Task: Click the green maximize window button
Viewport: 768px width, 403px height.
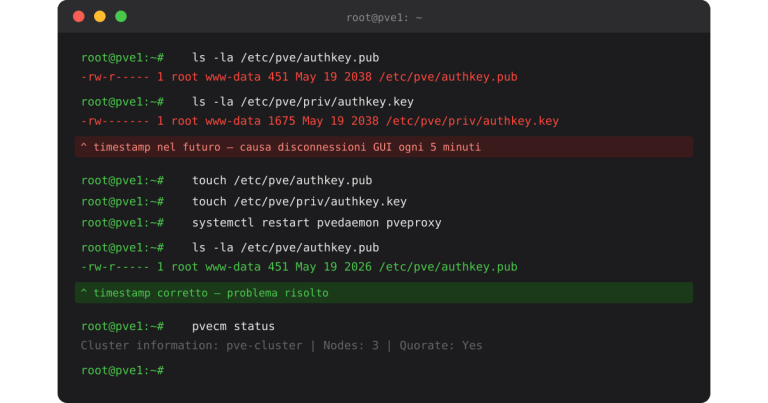Action: (121, 17)
